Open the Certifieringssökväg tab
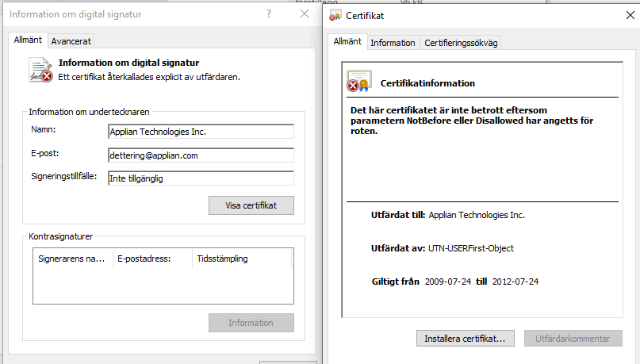 (461, 43)
